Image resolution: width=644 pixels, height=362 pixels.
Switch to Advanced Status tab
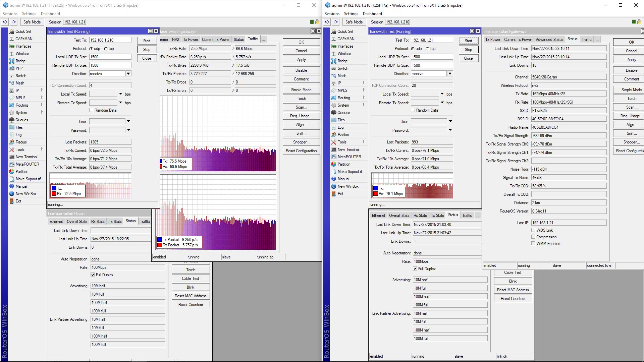[x=549, y=40]
